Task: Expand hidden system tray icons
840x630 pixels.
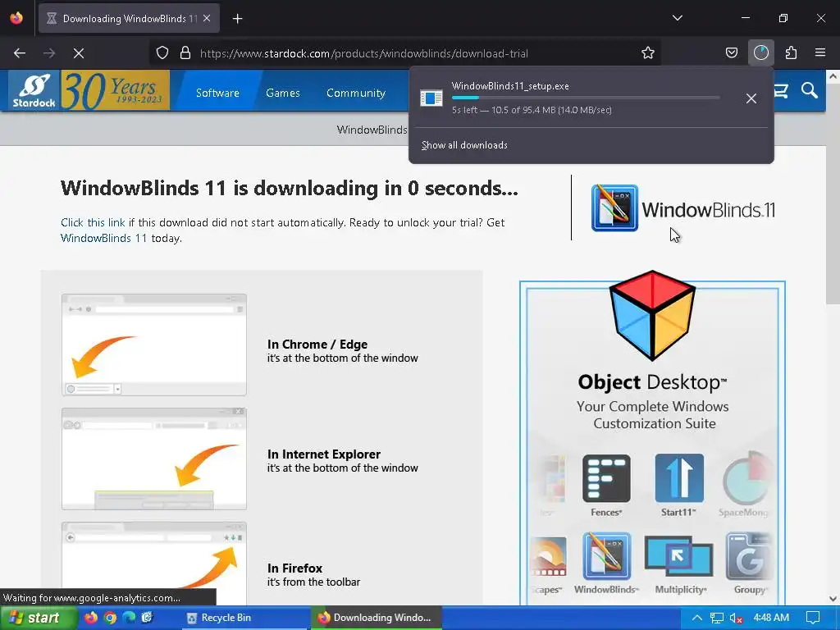Action: point(696,618)
